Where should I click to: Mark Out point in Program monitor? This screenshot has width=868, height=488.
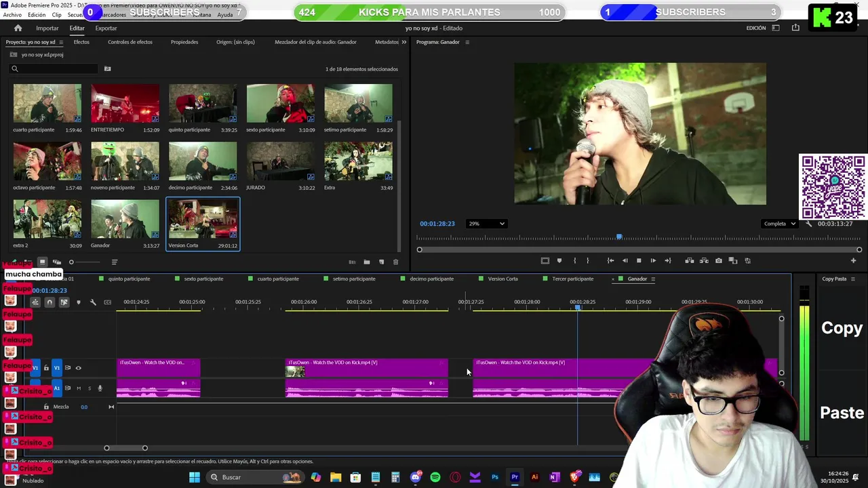click(x=587, y=260)
